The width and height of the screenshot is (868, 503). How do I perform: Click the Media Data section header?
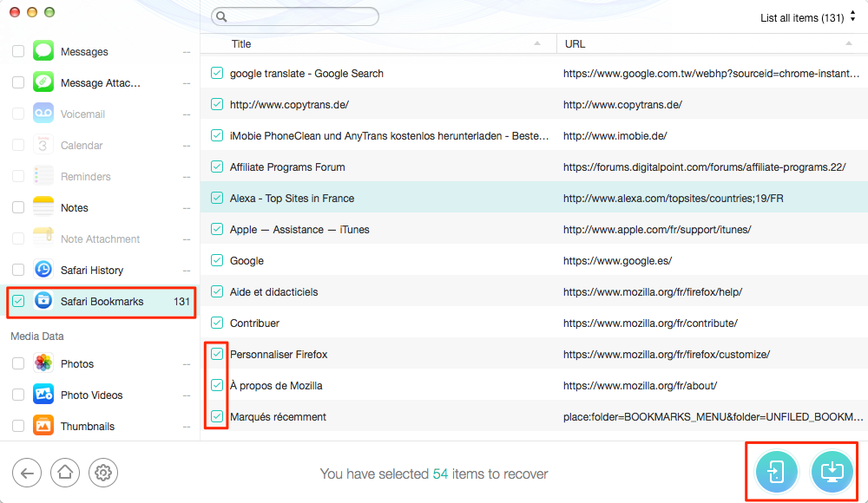point(37,336)
